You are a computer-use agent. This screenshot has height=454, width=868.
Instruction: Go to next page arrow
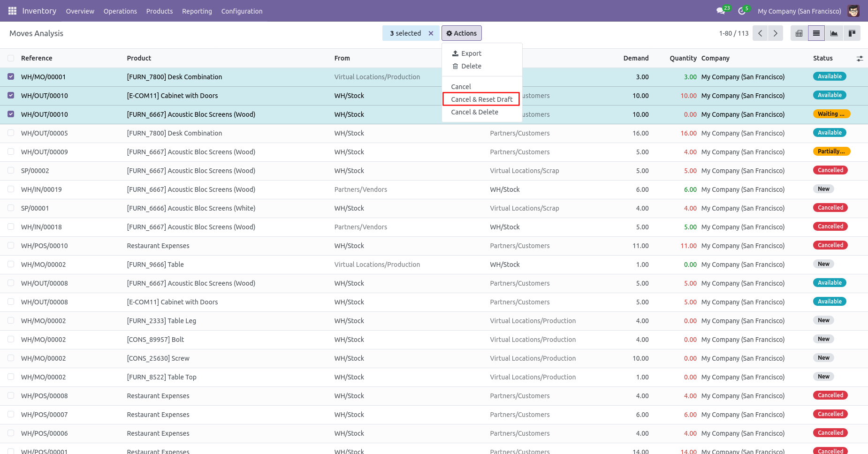(x=776, y=33)
